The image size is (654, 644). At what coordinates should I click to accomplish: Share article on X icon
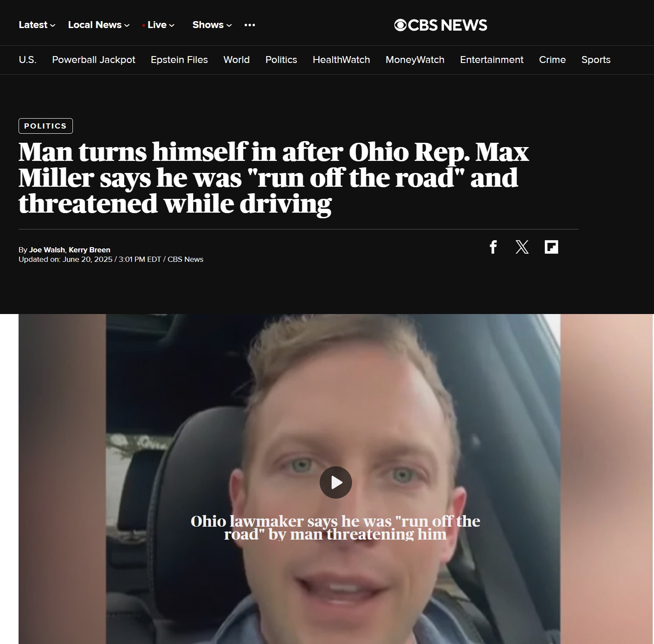pos(522,247)
